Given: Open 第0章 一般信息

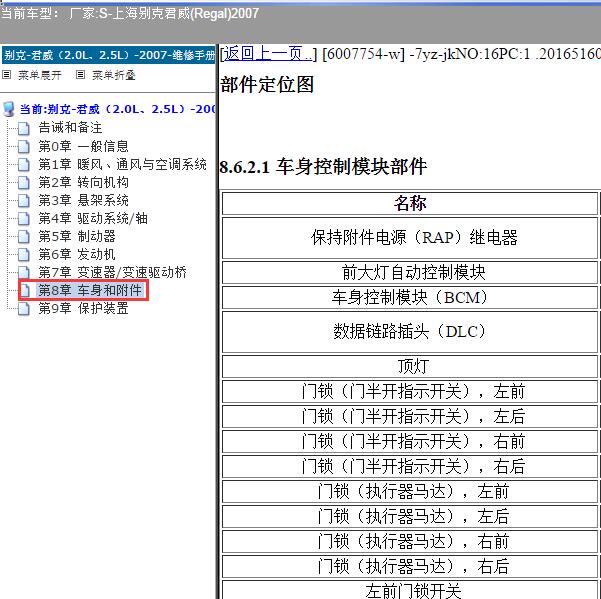Looking at the screenshot, I should (x=83, y=146).
